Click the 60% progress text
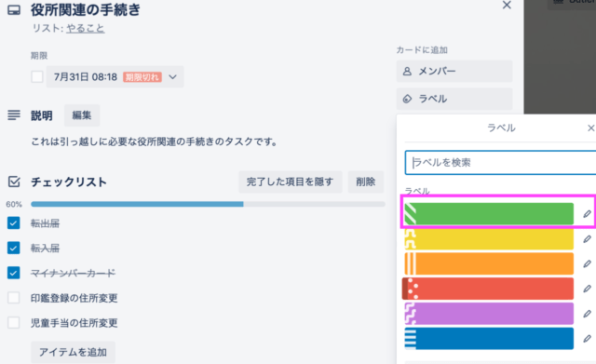Screen dimensions: 596x364 coord(14,205)
